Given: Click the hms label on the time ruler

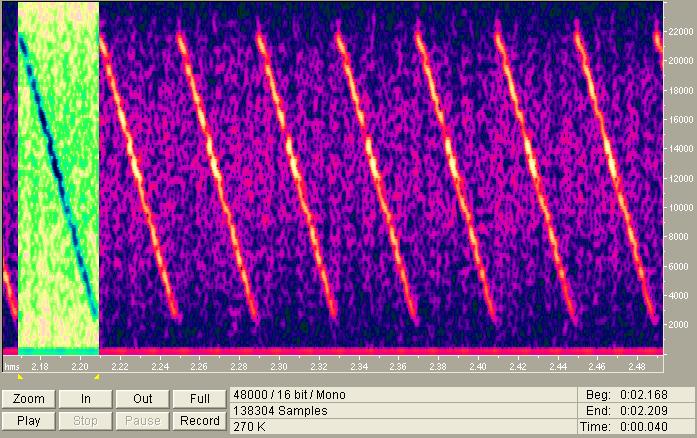Looking at the screenshot, I should pyautogui.click(x=11, y=367).
